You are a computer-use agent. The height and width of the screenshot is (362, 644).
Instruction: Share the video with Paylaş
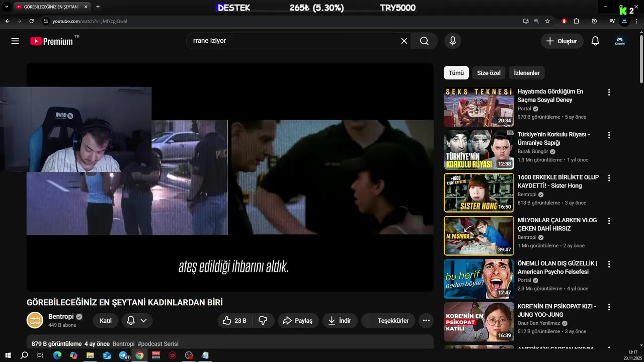(298, 321)
